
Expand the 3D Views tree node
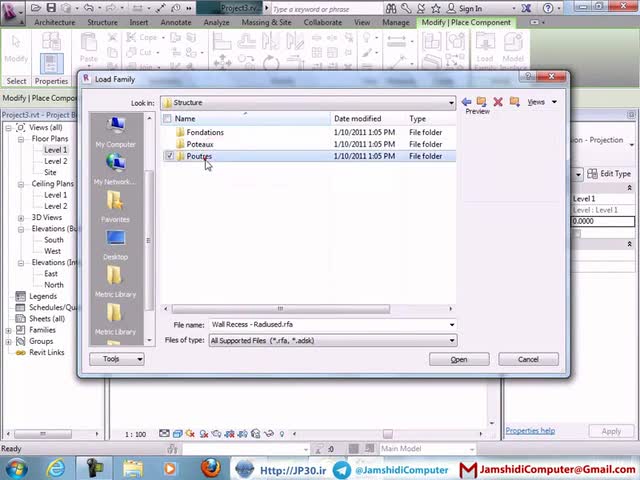coord(21,218)
